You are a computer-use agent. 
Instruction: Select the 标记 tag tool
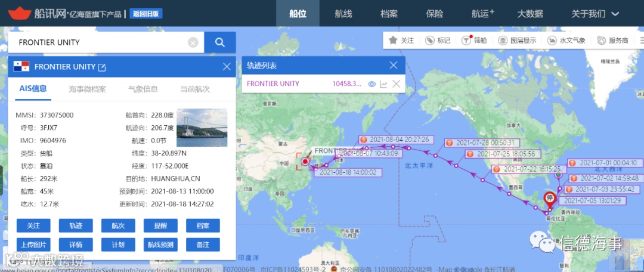click(x=438, y=41)
